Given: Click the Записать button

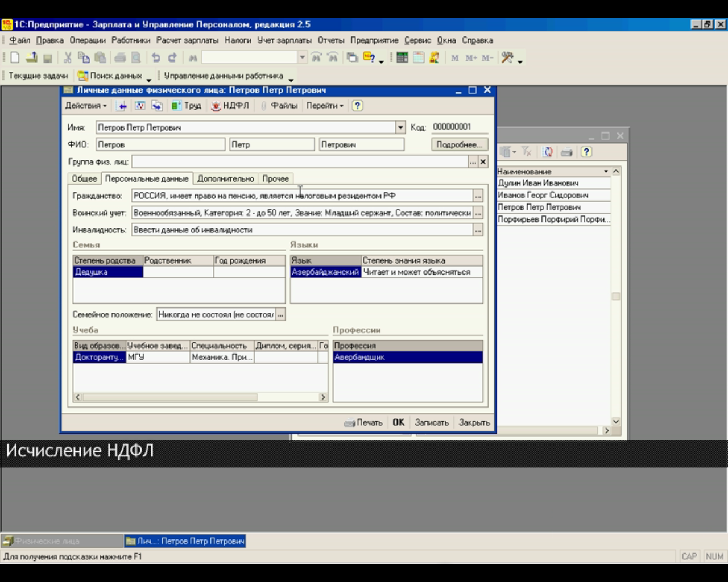Looking at the screenshot, I should click(x=432, y=422).
